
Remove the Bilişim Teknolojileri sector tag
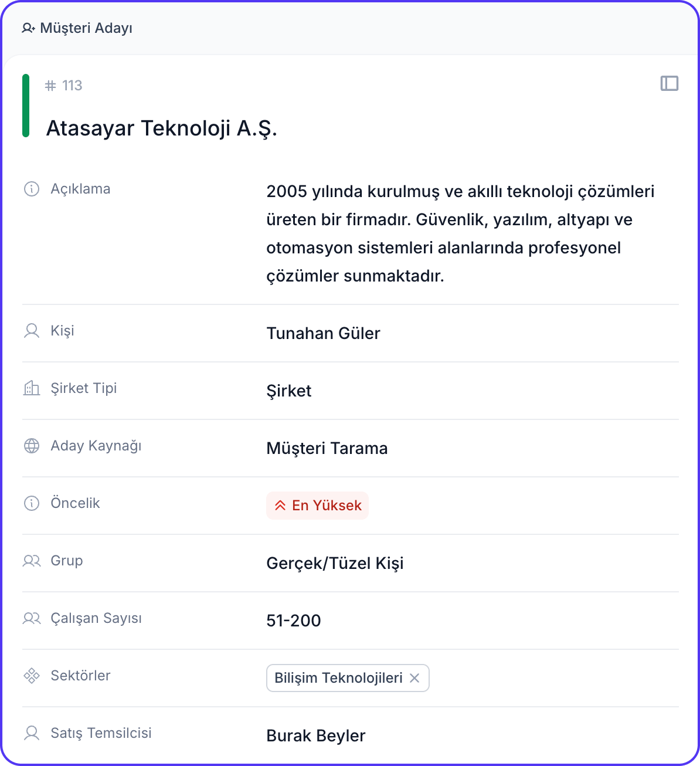pyautogui.click(x=414, y=678)
